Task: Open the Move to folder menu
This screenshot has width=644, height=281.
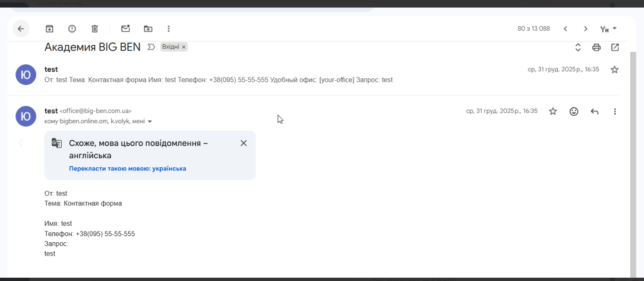Action: tap(148, 29)
